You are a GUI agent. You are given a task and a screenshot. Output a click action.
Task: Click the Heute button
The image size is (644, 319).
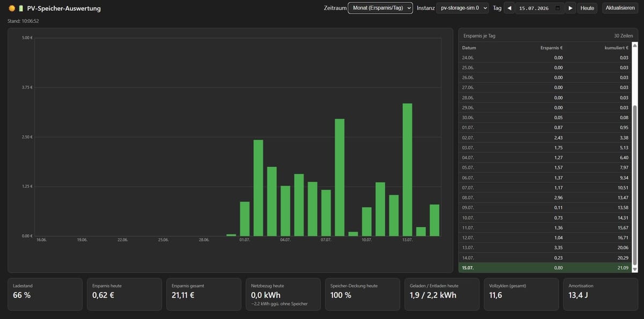588,8
